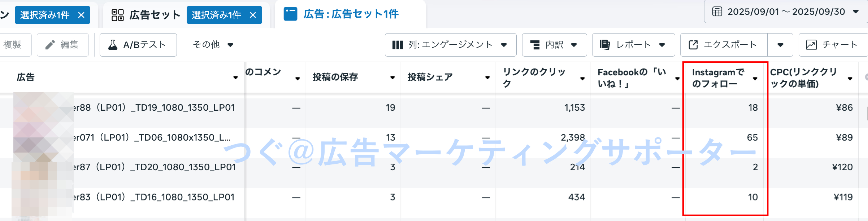The width and height of the screenshot is (868, 221).
Task: Click the 内訳 breakdown icon
Action: [x=535, y=45]
